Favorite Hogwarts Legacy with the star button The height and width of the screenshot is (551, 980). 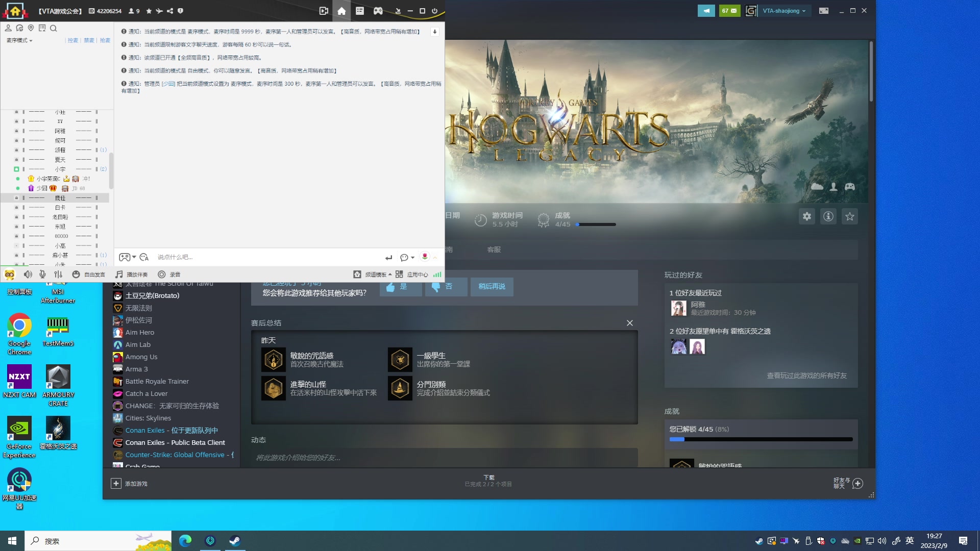click(x=849, y=216)
